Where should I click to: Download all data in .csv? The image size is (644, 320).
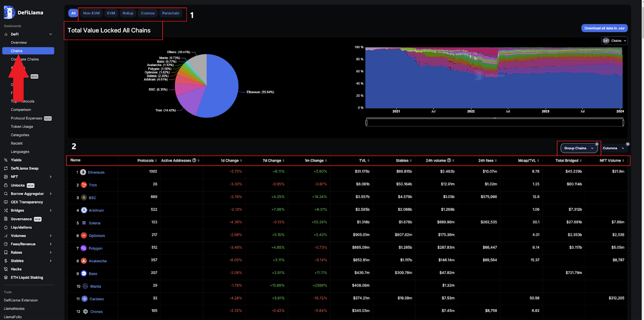604,28
